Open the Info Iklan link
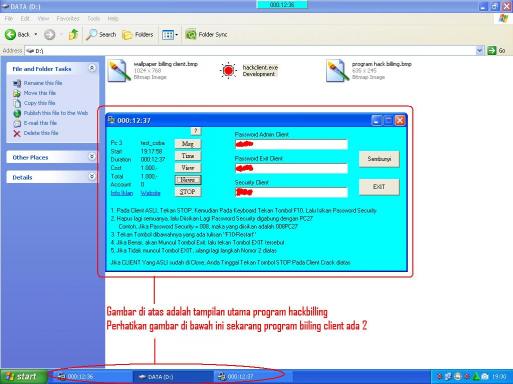Screen dimensions: 513x384 point(122,193)
